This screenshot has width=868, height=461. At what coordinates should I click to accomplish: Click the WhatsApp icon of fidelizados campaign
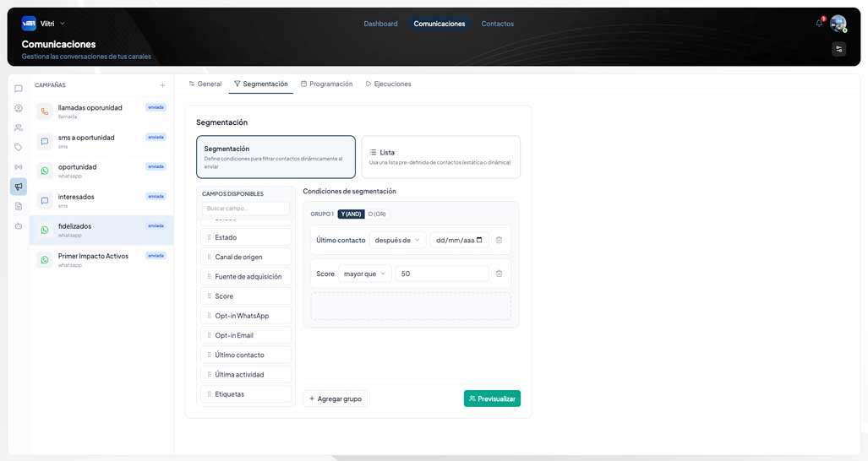coord(45,230)
